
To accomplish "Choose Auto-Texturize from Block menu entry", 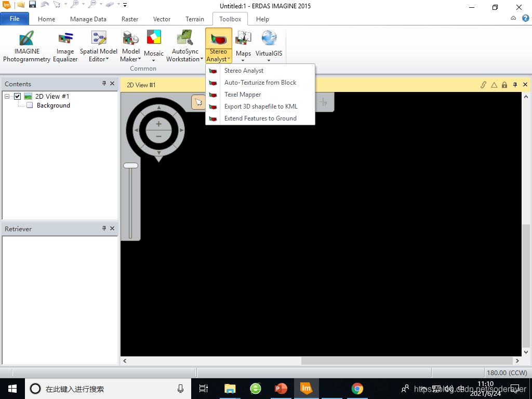I will click(x=260, y=83).
